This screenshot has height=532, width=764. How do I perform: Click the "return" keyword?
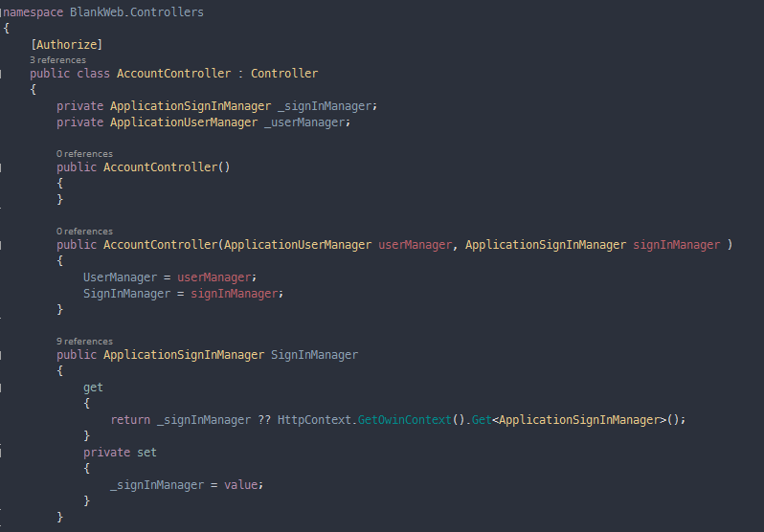[x=130, y=419]
